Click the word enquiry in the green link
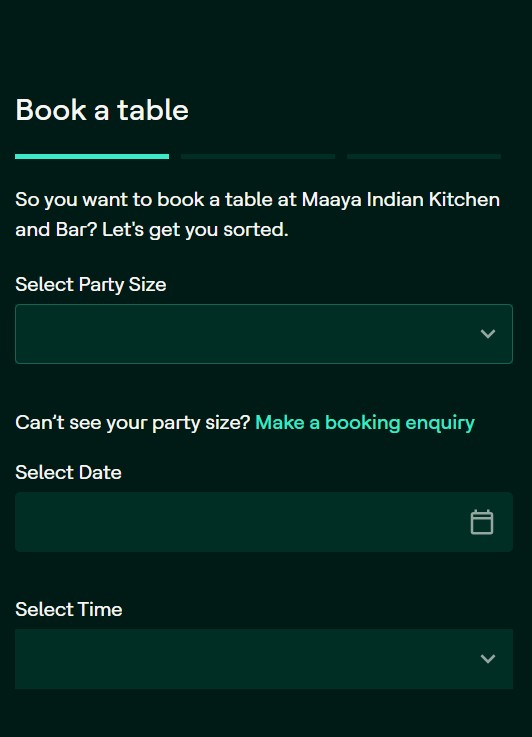The image size is (532, 737). coord(440,423)
